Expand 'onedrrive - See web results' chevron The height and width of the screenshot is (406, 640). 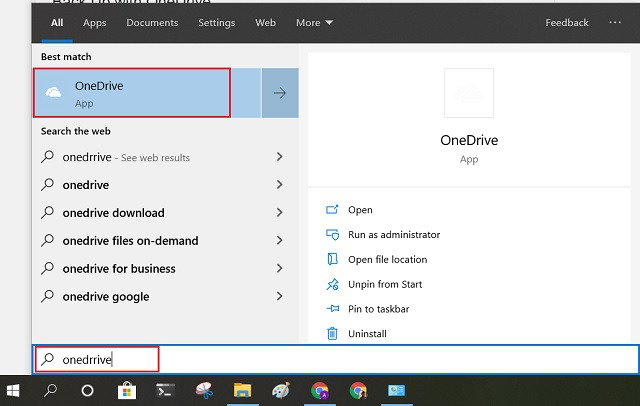coord(280,157)
